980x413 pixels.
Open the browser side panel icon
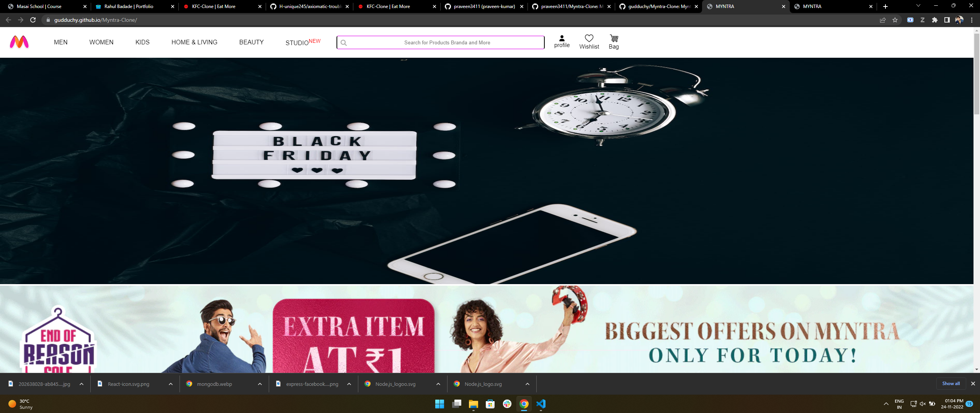(947, 20)
